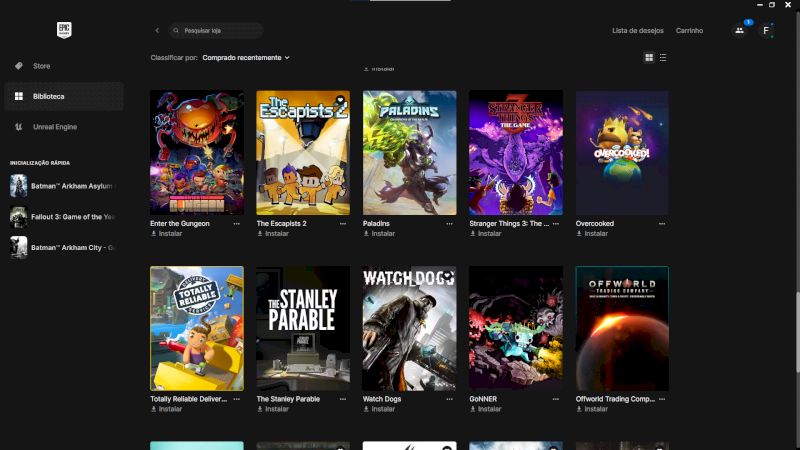This screenshot has width=800, height=450.
Task: Open the user profile avatar F
Action: click(766, 31)
